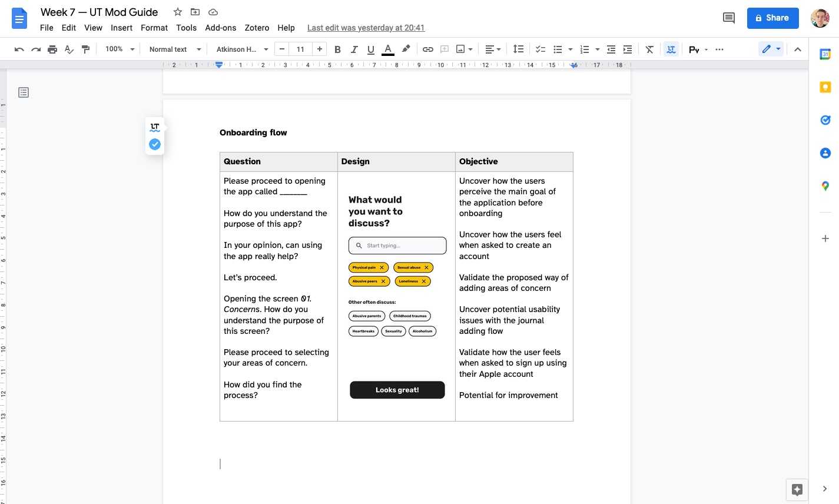Click the Insert link icon
Screen dimensions: 839x504
[x=428, y=49]
